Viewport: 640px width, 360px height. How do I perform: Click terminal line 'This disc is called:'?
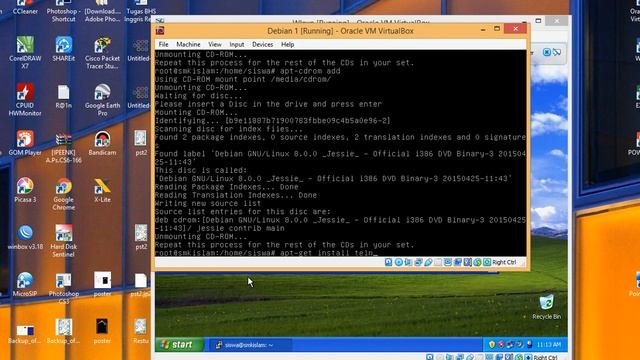point(201,170)
